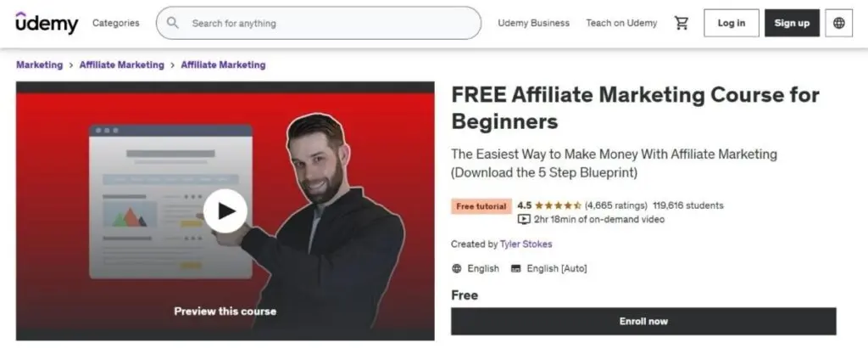This screenshot has height=348, width=868.
Task: Enroll now in the course
Action: (x=643, y=322)
